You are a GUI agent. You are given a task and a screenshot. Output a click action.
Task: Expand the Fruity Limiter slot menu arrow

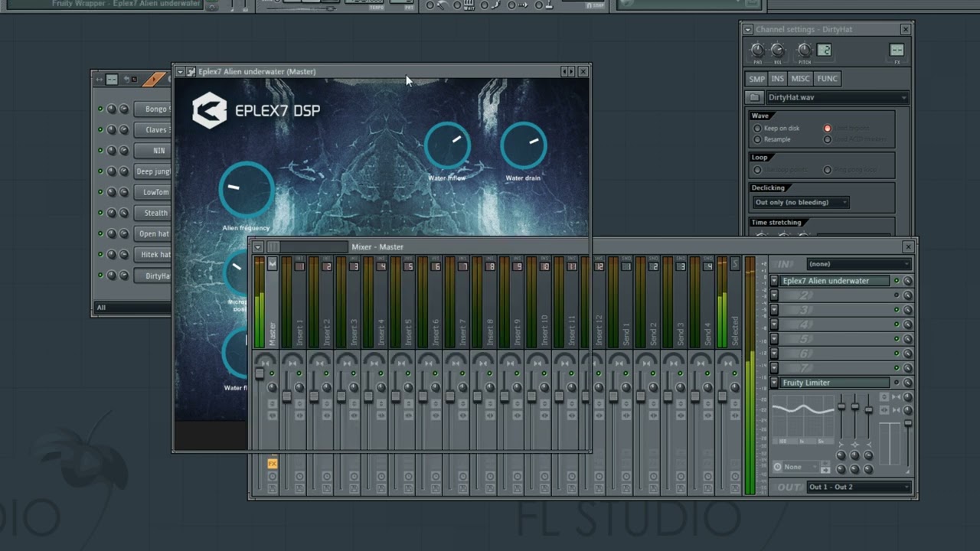click(774, 383)
